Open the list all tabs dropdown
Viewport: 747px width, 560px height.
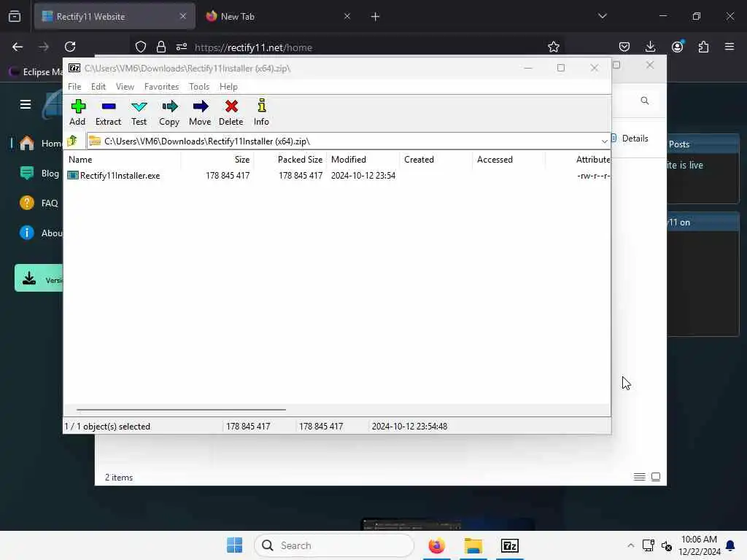tap(602, 16)
